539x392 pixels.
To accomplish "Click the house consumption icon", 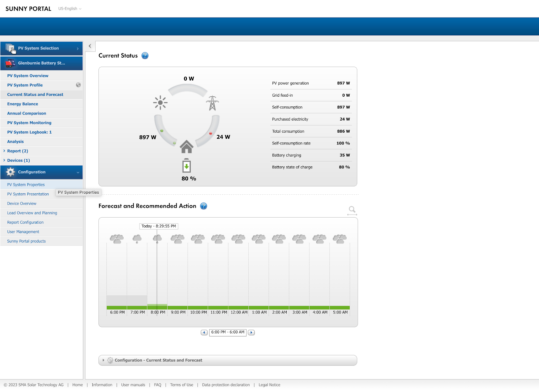I will point(187,146).
